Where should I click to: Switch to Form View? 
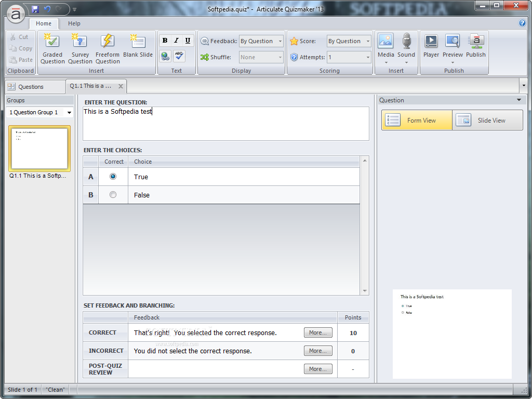tap(417, 120)
